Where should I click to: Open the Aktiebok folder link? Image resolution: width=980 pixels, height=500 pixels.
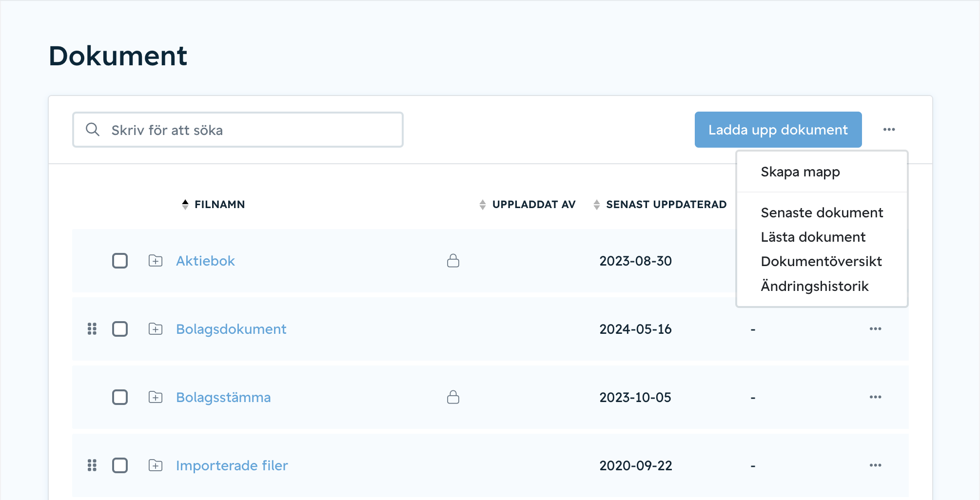click(x=205, y=261)
